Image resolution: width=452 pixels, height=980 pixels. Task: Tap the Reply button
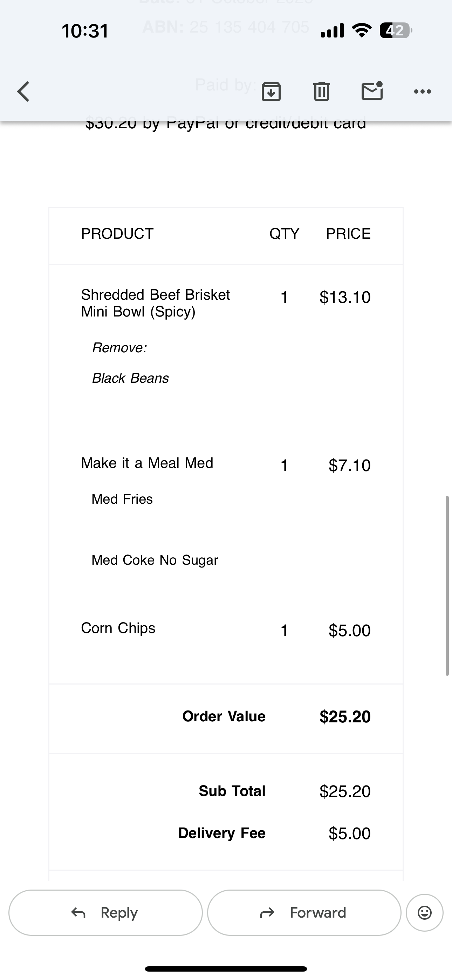coord(105,912)
